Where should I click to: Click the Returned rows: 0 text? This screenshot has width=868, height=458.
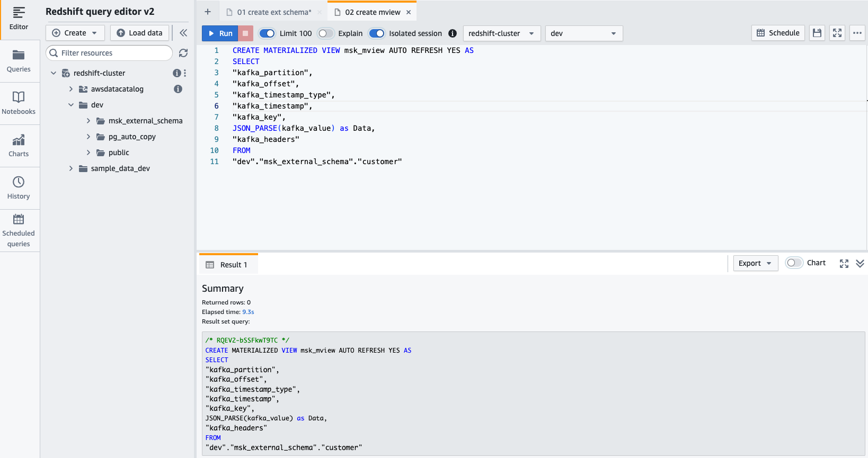click(226, 302)
